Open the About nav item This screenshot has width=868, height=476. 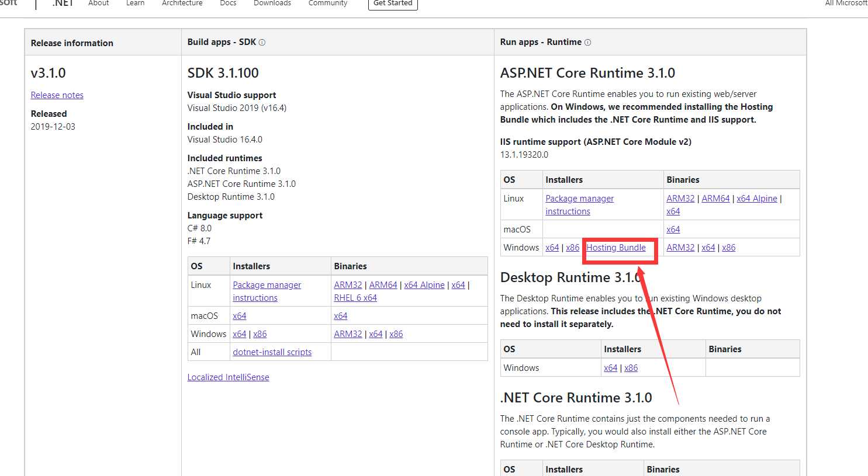pos(98,4)
